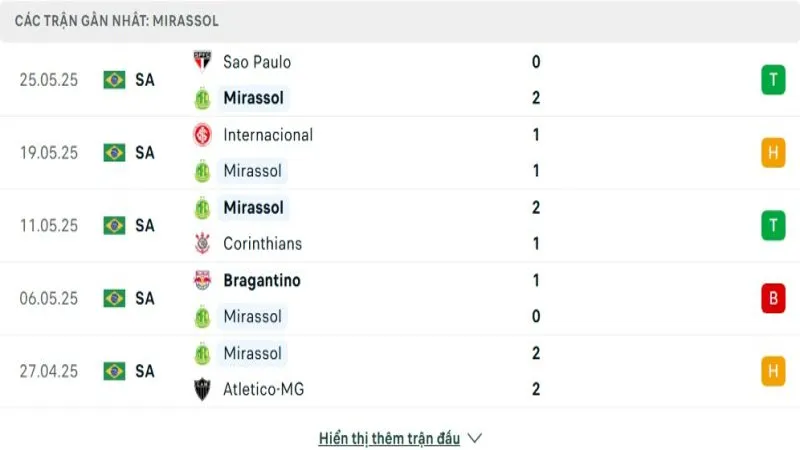Click SA league label on 06.05.25 row
Image resolution: width=800 pixels, height=450 pixels.
pyautogui.click(x=145, y=298)
